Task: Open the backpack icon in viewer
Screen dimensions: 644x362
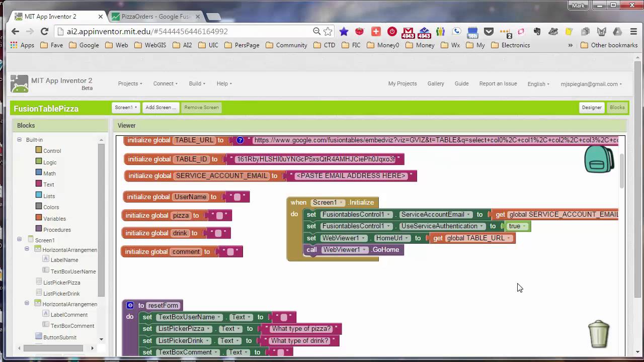Action: click(x=599, y=159)
